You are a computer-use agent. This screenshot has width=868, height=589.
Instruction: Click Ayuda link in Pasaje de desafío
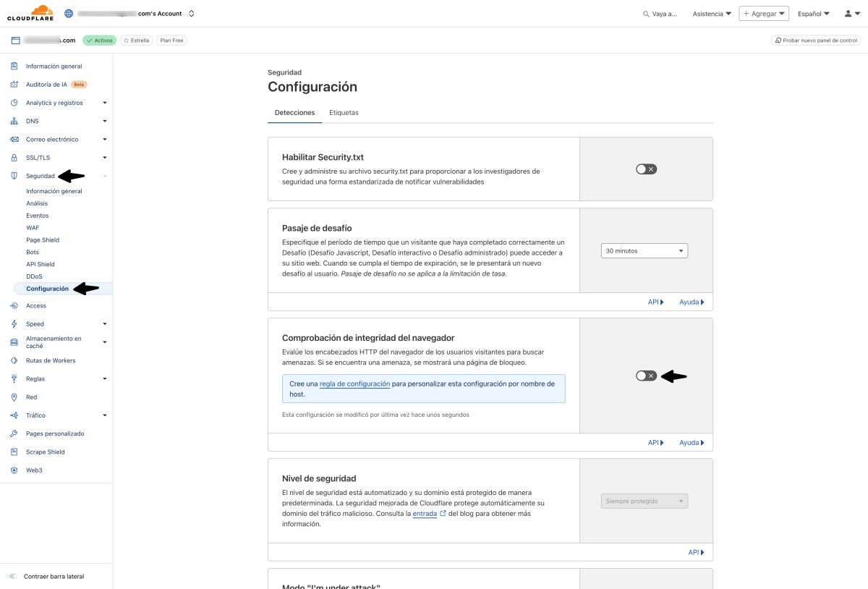click(x=692, y=302)
